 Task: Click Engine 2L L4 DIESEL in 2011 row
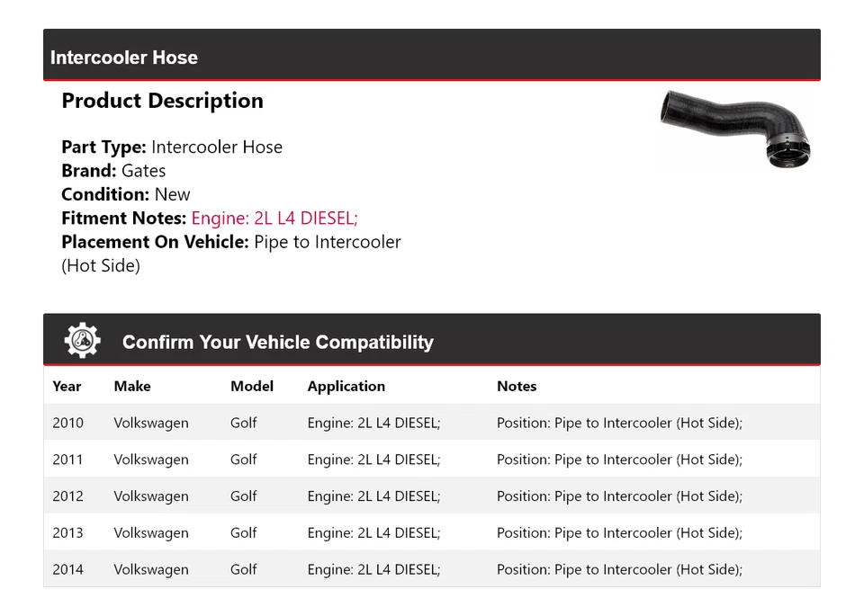pos(374,459)
